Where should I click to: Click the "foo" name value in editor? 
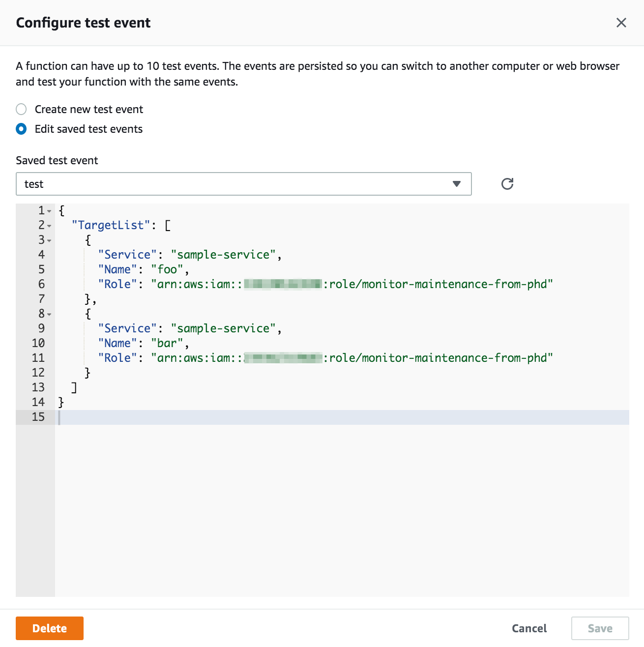click(167, 269)
